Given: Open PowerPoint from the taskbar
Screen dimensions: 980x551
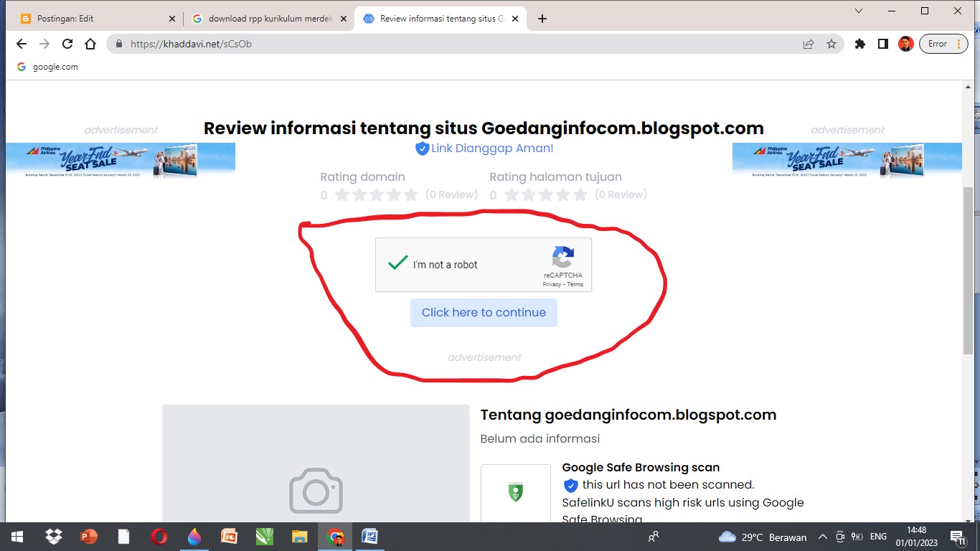Looking at the screenshot, I should (x=89, y=537).
